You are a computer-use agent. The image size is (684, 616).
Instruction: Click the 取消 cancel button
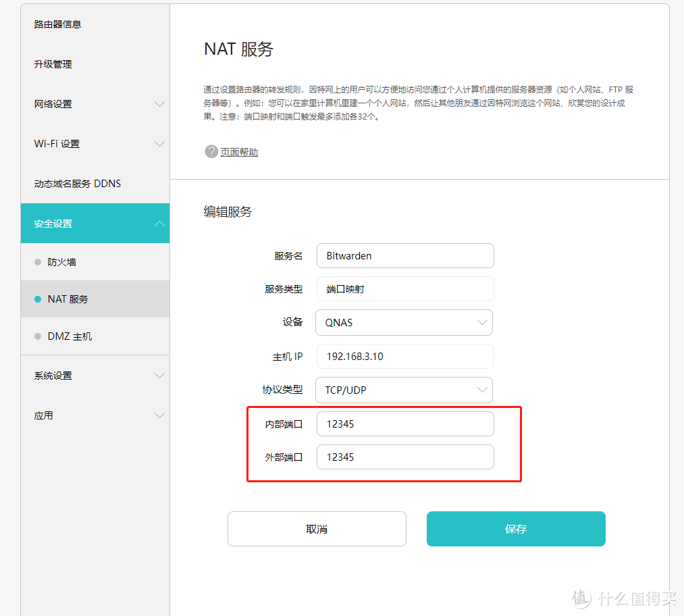(316, 529)
